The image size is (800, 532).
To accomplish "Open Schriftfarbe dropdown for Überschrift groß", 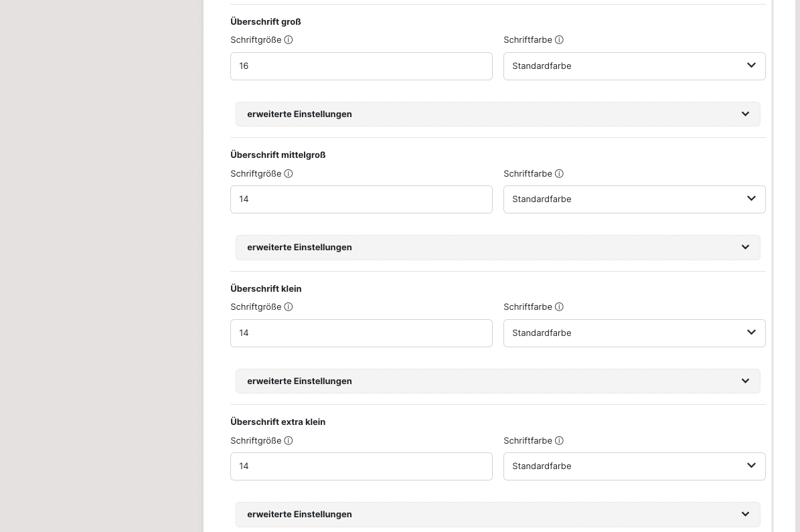I will (634, 66).
